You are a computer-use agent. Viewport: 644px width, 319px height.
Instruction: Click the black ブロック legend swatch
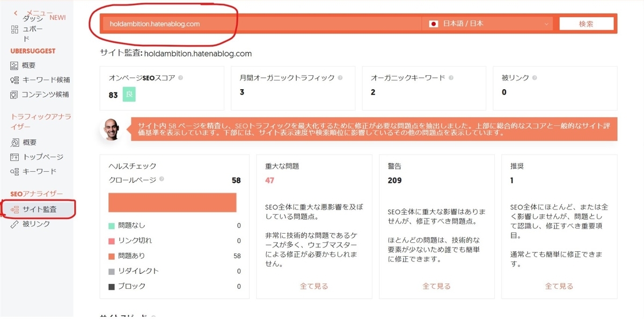coord(112,286)
